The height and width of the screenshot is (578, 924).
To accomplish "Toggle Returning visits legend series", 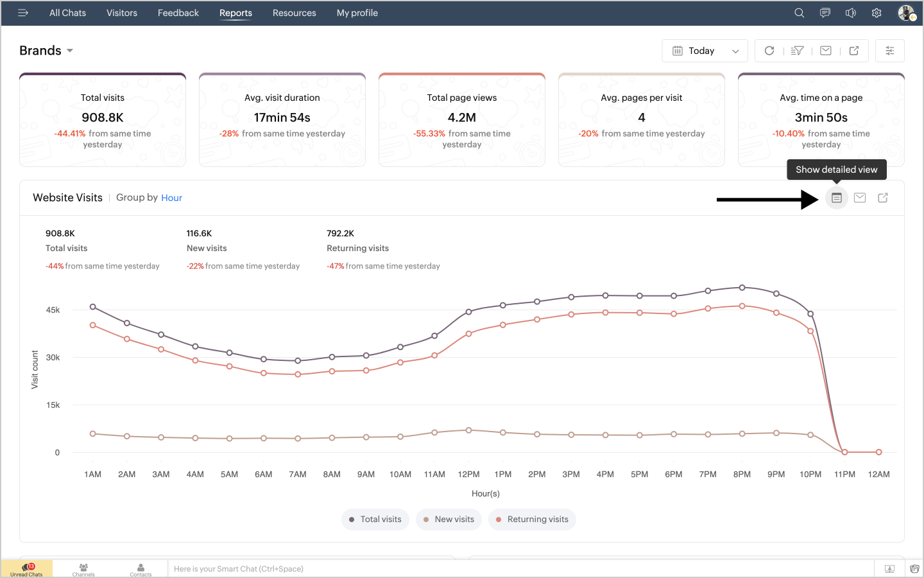I will [532, 520].
